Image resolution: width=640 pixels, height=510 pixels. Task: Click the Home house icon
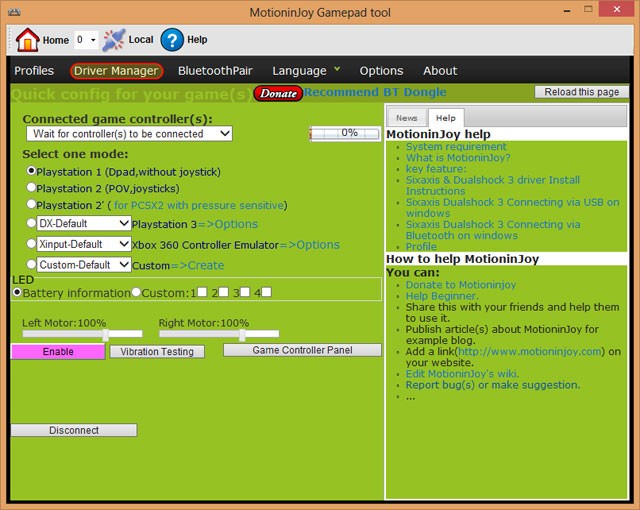pos(27,40)
